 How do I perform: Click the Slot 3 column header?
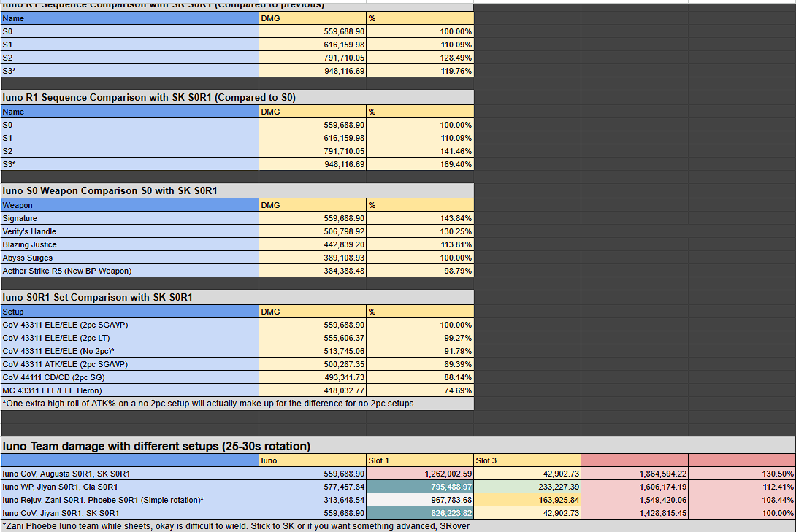point(527,460)
